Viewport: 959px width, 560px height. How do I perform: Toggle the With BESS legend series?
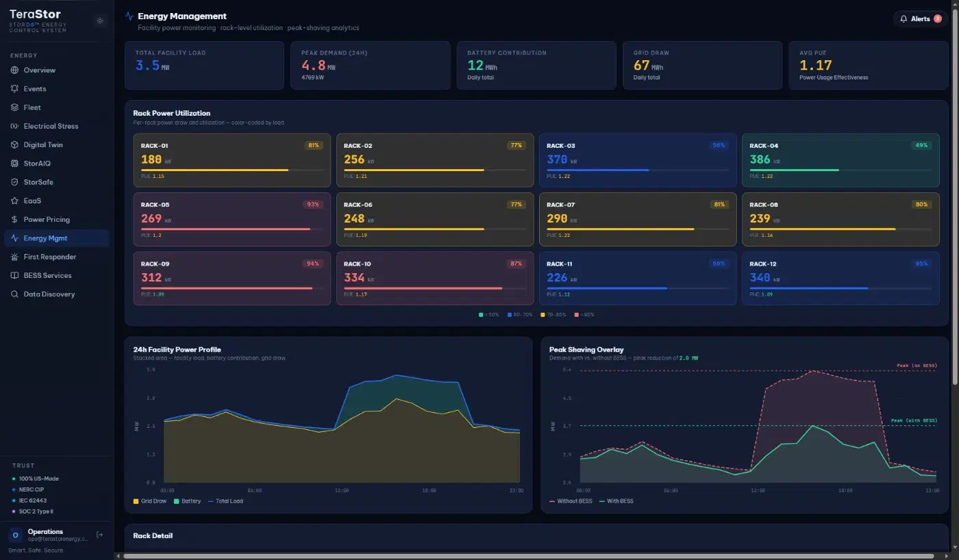616,501
